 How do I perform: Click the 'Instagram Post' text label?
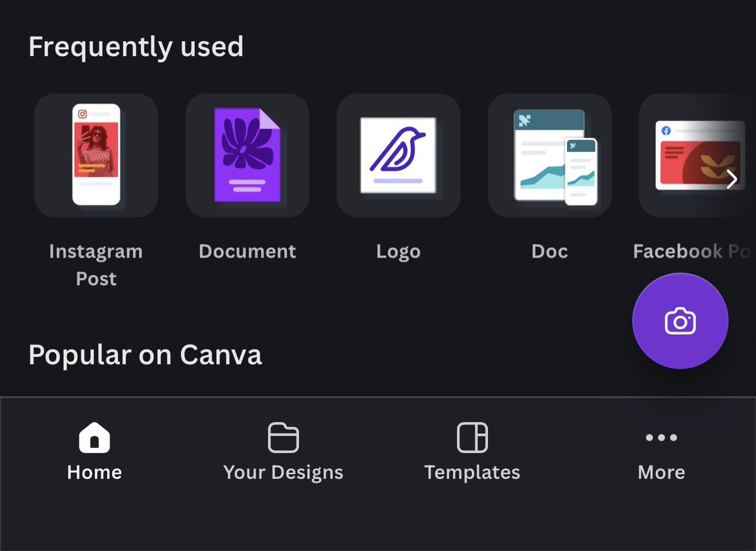pyautogui.click(x=96, y=265)
